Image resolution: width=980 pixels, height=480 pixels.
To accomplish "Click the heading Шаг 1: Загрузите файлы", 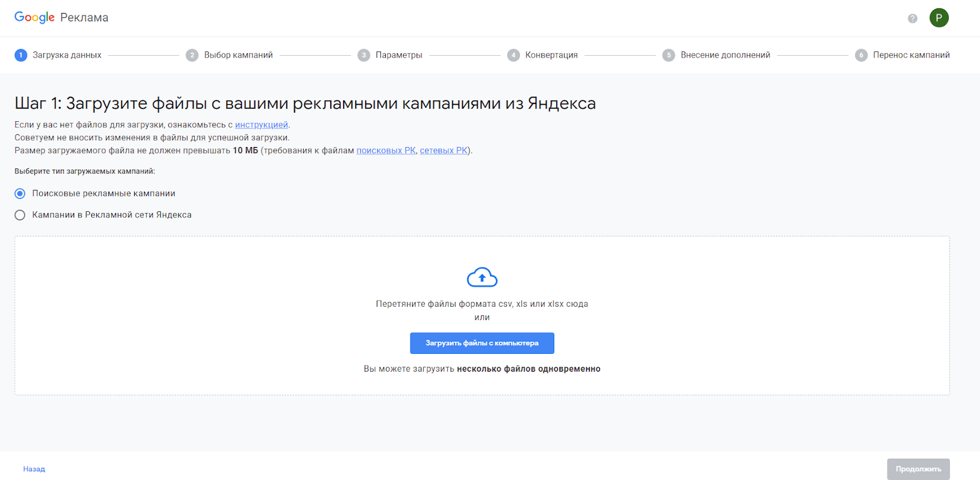I will point(305,103).
